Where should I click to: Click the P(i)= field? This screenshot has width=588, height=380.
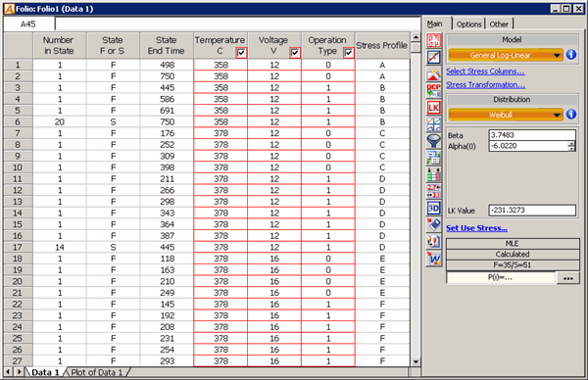(x=501, y=278)
